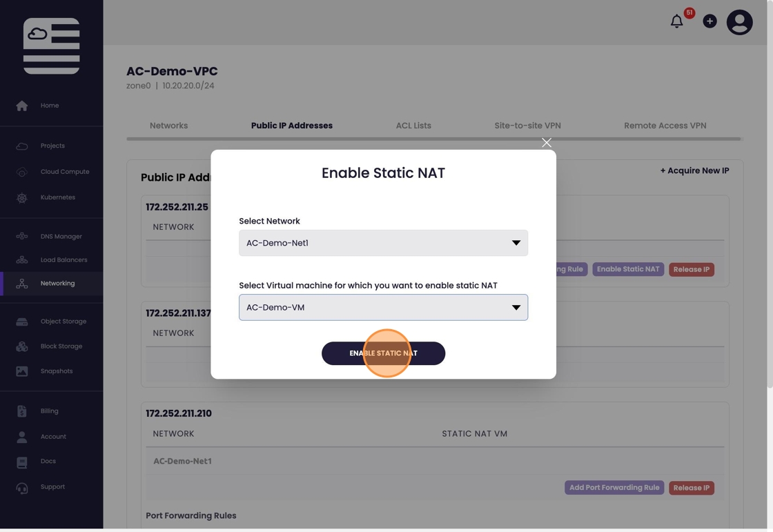The width and height of the screenshot is (773, 532).
Task: Close the Enable Static NAT dialog
Action: coord(547,143)
